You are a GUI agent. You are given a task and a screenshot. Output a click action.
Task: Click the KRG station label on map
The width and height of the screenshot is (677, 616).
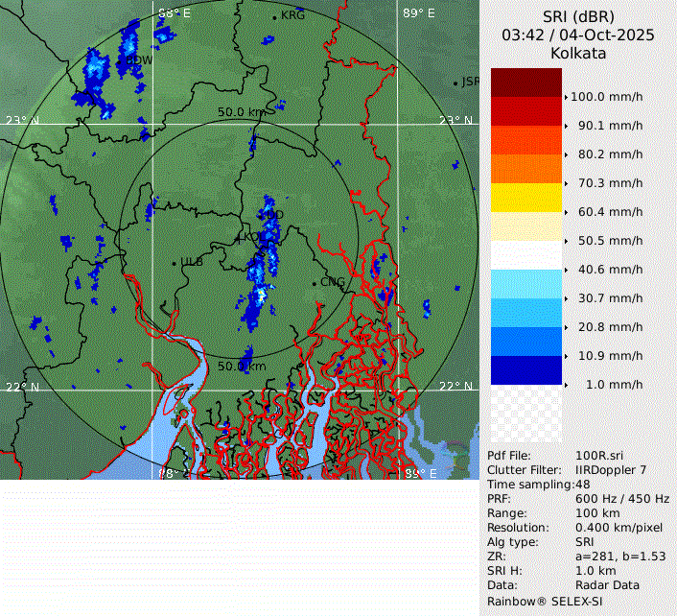tap(292, 16)
